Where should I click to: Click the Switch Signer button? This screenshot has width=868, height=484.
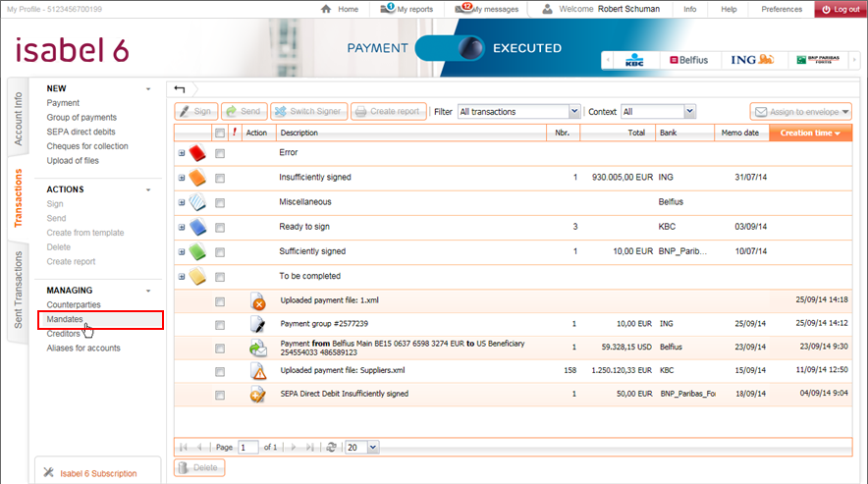[309, 111]
